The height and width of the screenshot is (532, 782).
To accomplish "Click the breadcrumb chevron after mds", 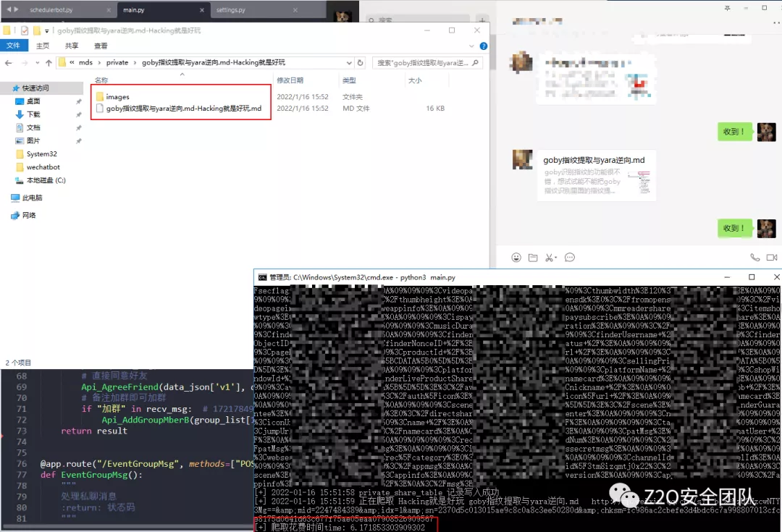I will point(98,63).
